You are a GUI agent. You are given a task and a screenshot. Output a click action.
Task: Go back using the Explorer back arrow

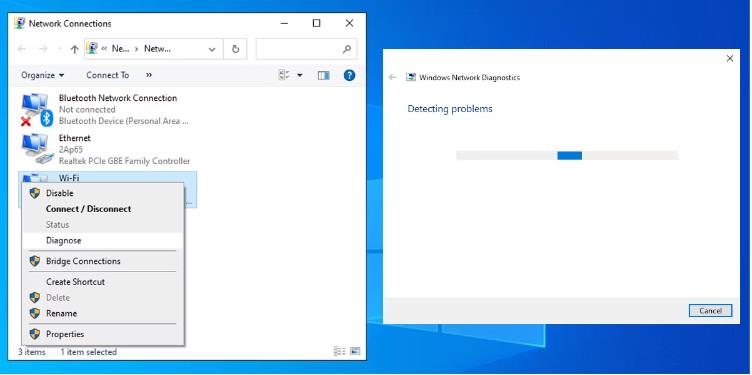(22, 49)
